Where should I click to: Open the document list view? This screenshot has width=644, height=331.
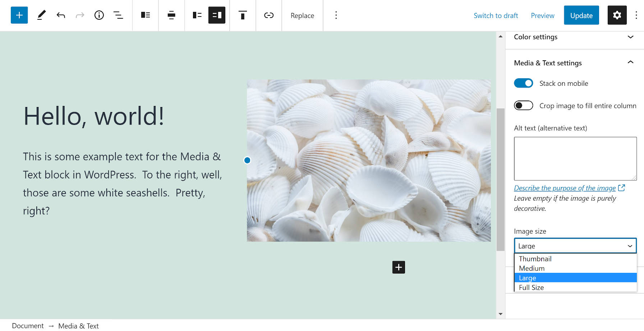(x=119, y=15)
